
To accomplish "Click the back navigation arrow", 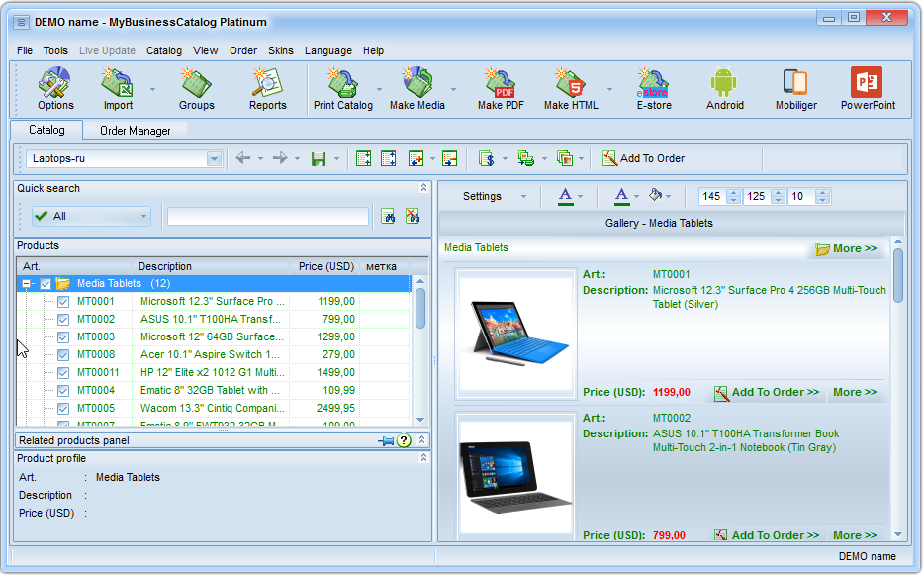I will click(242, 158).
